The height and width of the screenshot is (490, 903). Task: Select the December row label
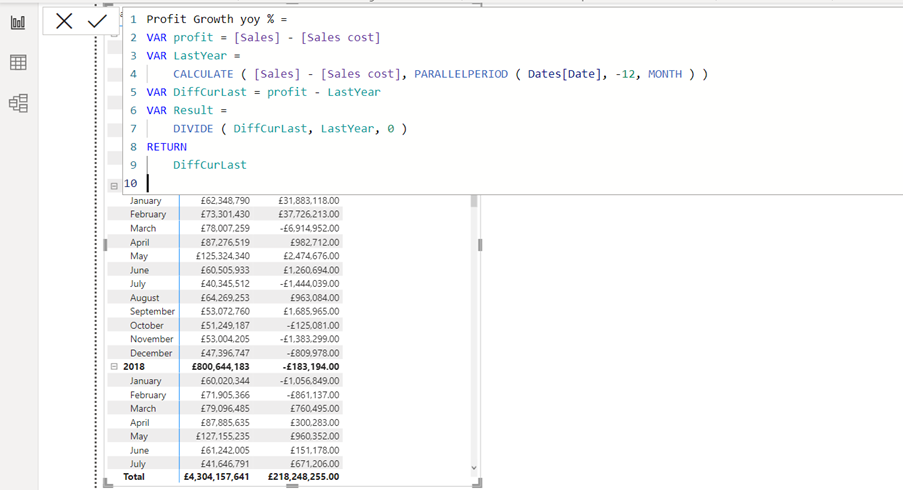pyautogui.click(x=151, y=353)
